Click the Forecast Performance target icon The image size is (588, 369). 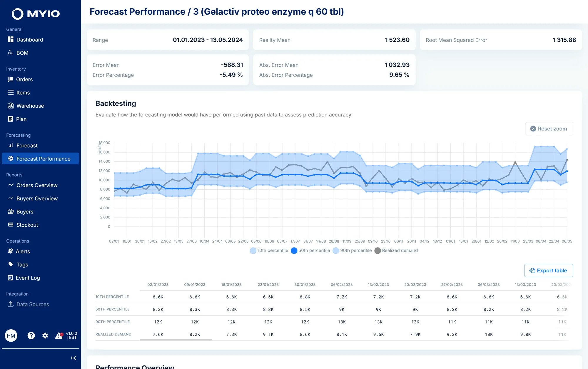11,158
